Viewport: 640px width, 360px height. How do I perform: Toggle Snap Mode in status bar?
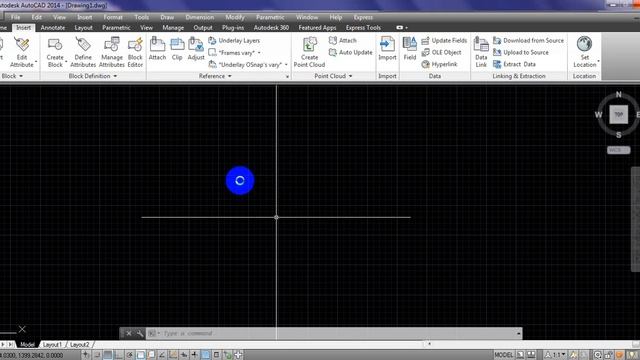pyautogui.click(x=97, y=355)
